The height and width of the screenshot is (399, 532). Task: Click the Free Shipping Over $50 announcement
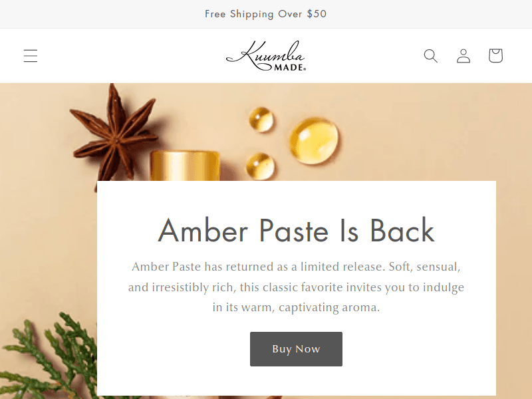pos(265,14)
